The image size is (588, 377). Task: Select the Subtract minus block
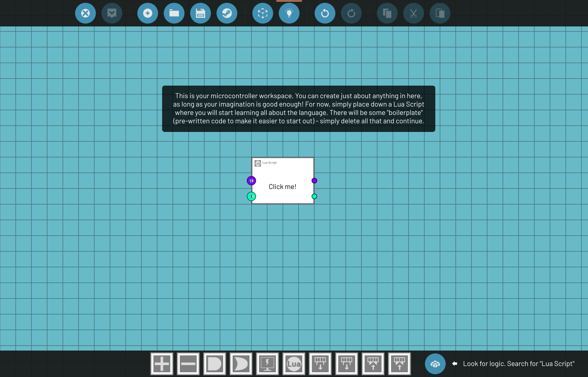tap(188, 364)
